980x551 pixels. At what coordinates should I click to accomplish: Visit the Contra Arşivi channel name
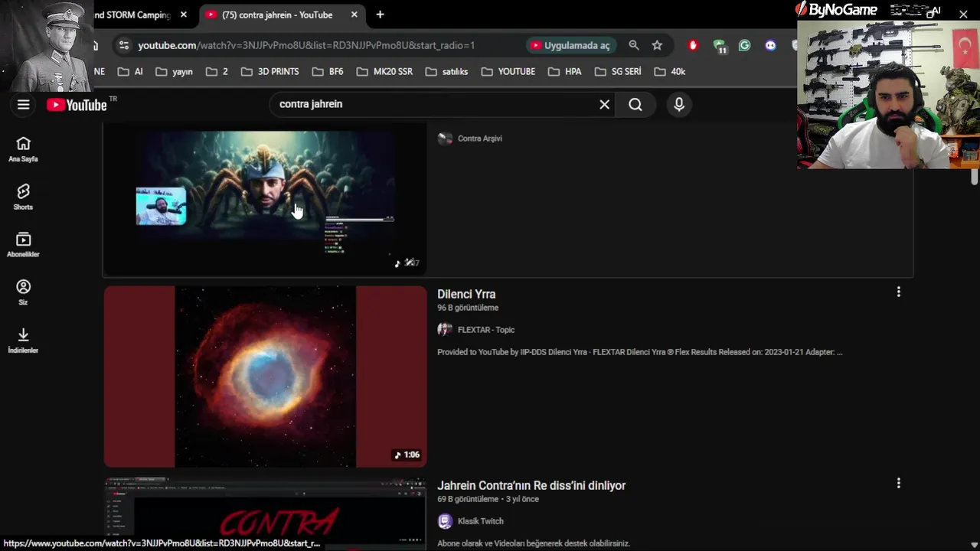480,139
